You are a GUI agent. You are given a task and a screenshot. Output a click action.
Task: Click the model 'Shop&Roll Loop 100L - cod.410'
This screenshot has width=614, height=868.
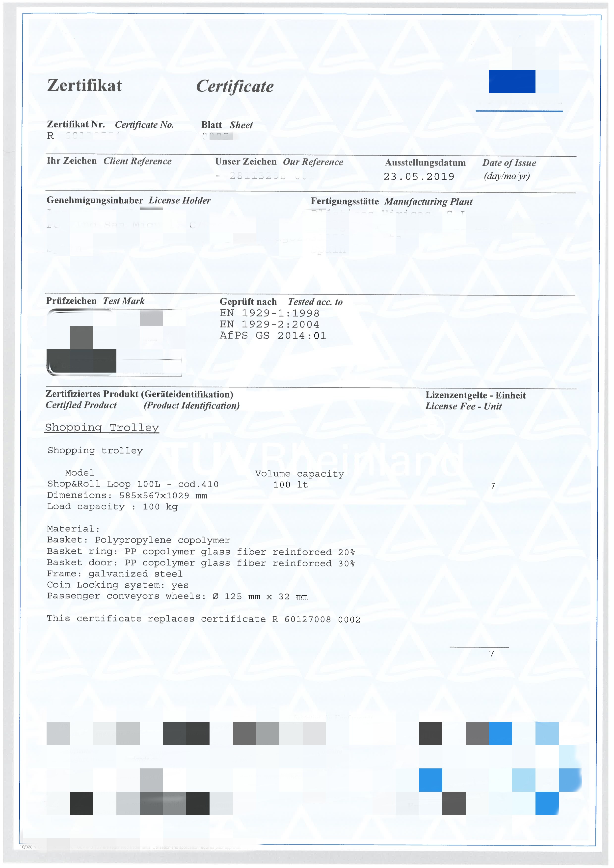pyautogui.click(x=133, y=484)
